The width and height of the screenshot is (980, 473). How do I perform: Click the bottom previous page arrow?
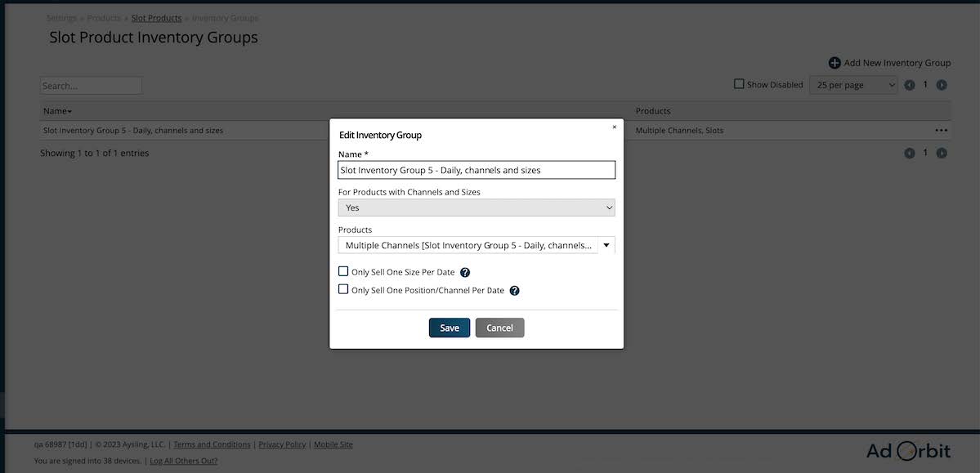[910, 154]
